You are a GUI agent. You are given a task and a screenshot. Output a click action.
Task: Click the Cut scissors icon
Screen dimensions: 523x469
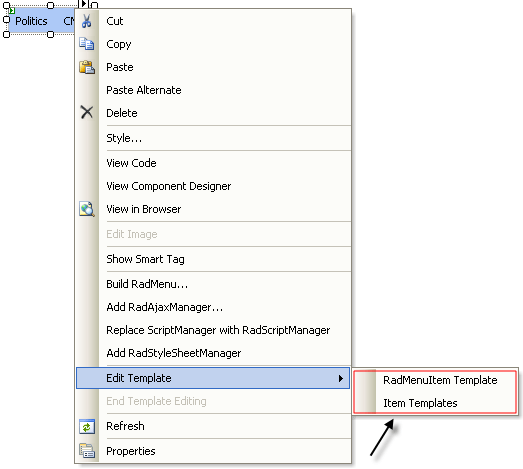coord(87,21)
